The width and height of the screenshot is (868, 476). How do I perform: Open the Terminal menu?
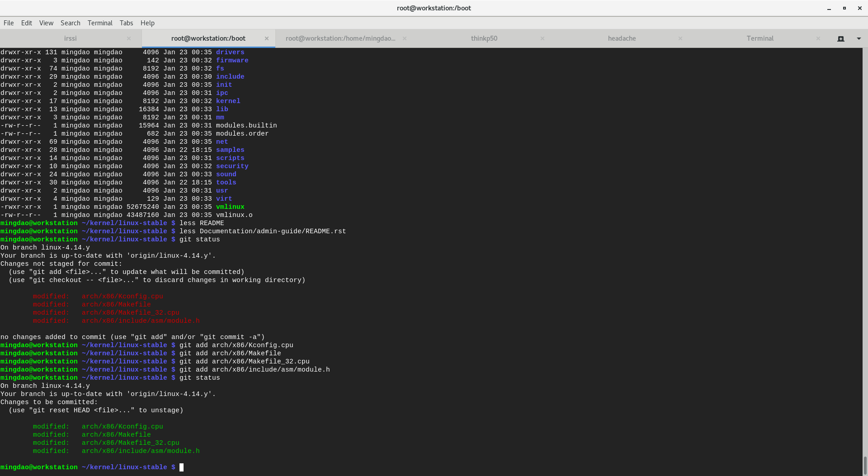click(100, 23)
